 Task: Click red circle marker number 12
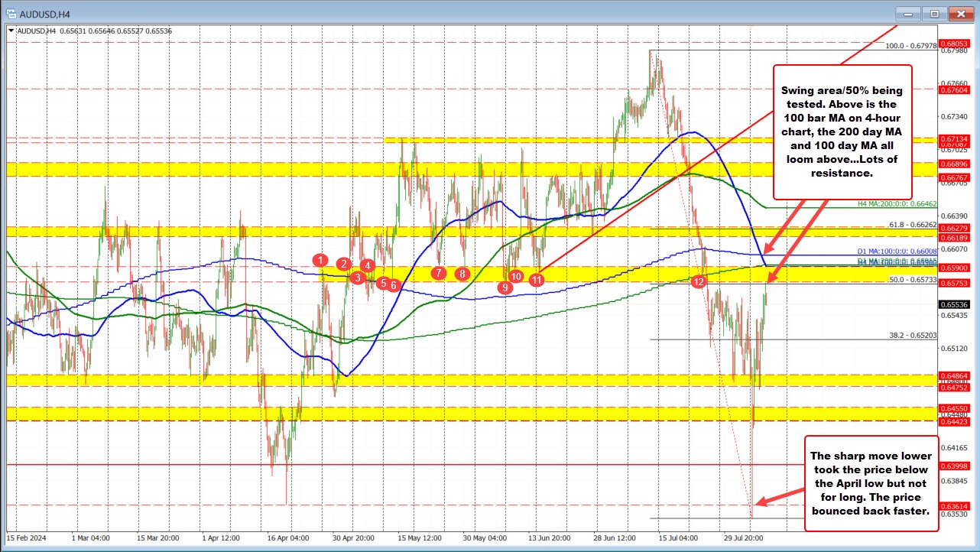[x=698, y=282]
